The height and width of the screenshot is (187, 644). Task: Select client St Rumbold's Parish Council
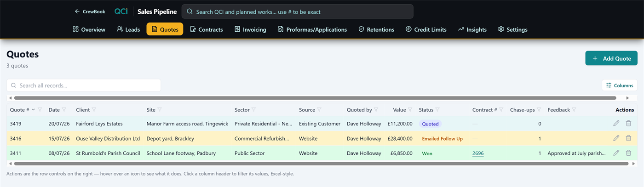[x=108, y=153]
